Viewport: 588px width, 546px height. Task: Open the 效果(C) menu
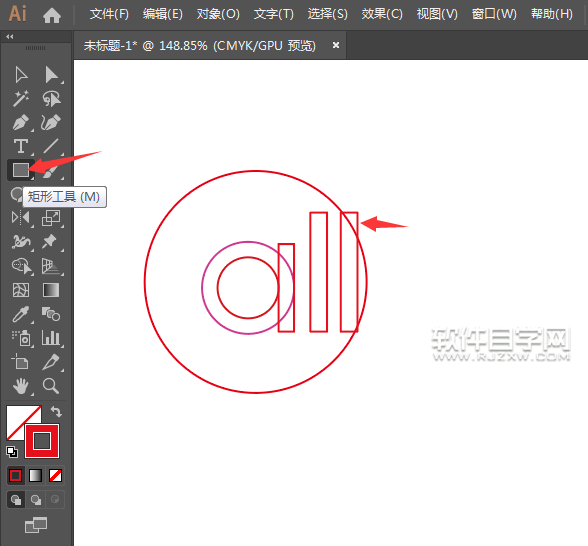382,14
